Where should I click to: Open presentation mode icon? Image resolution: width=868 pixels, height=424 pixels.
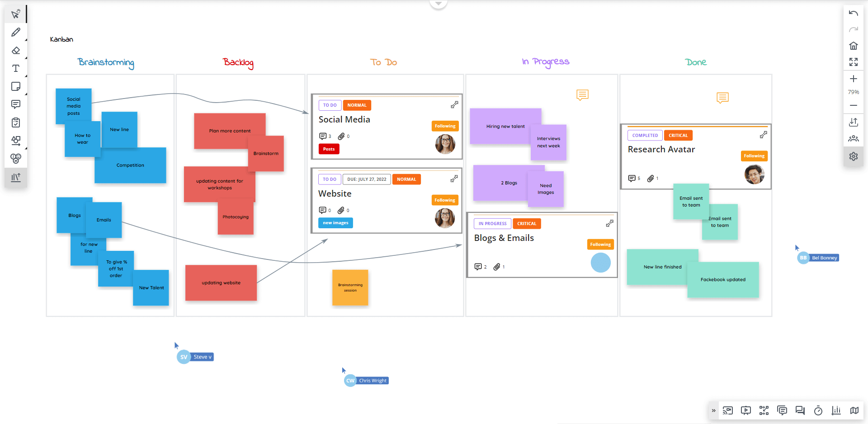(745, 410)
